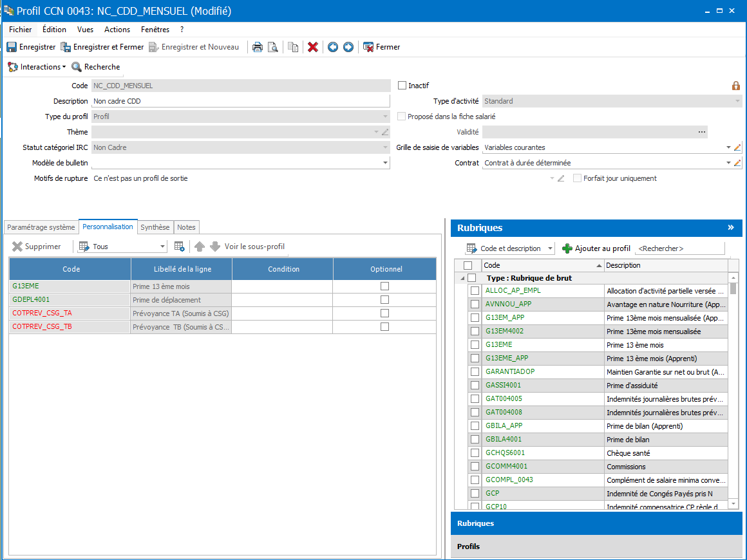Click pencil icon next to Thème field
Viewport: 747px width, 560px height.
pos(385,132)
